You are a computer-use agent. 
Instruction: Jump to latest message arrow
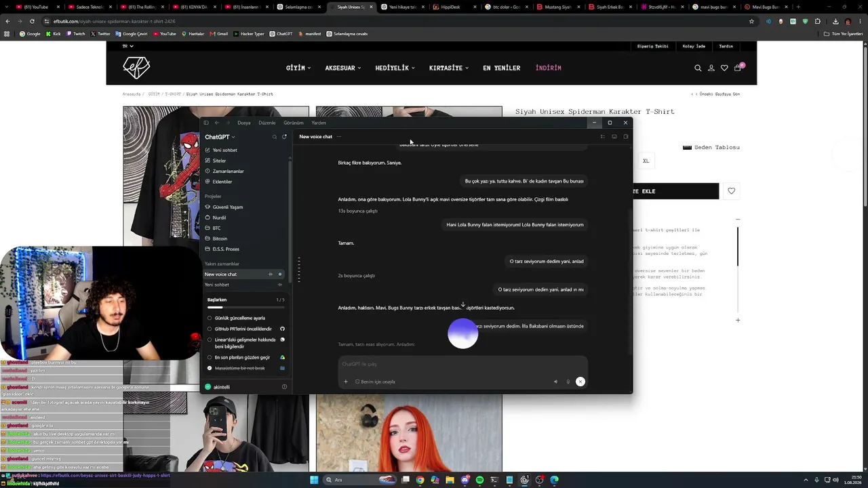click(463, 305)
